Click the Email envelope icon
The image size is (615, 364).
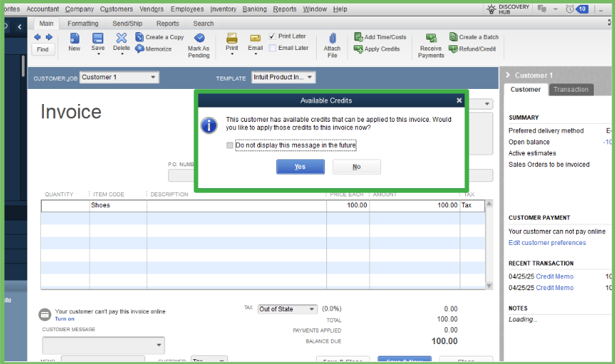[255, 38]
